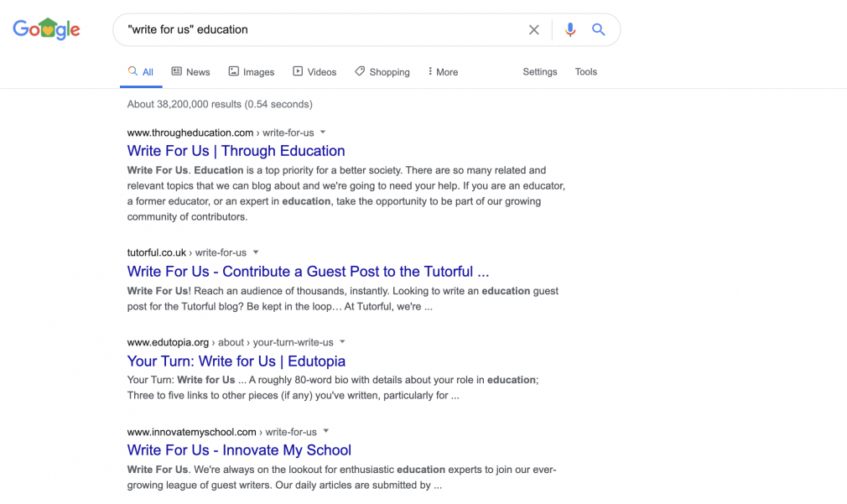The height and width of the screenshot is (504, 847).
Task: Expand the dropdown arrow next to edutopia.org URL
Action: (342, 342)
